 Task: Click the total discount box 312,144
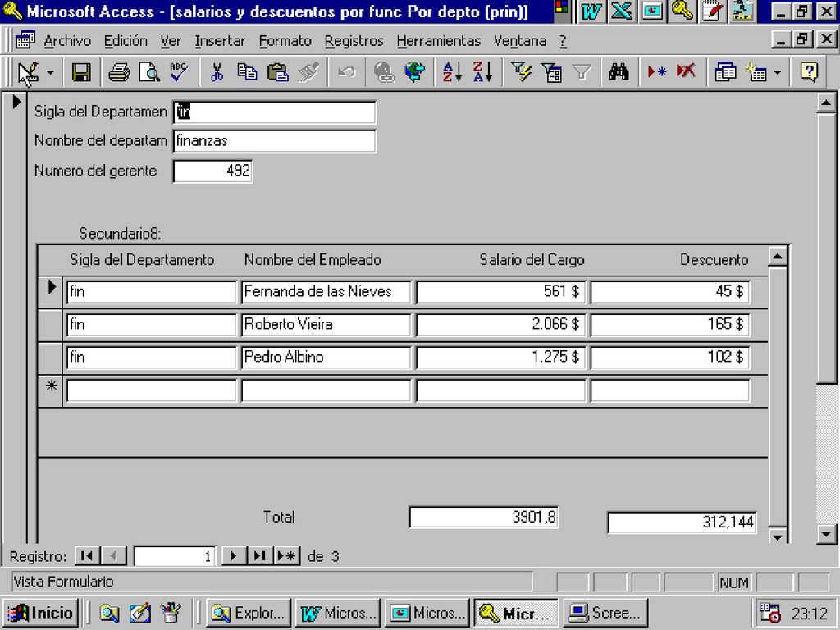click(x=682, y=523)
